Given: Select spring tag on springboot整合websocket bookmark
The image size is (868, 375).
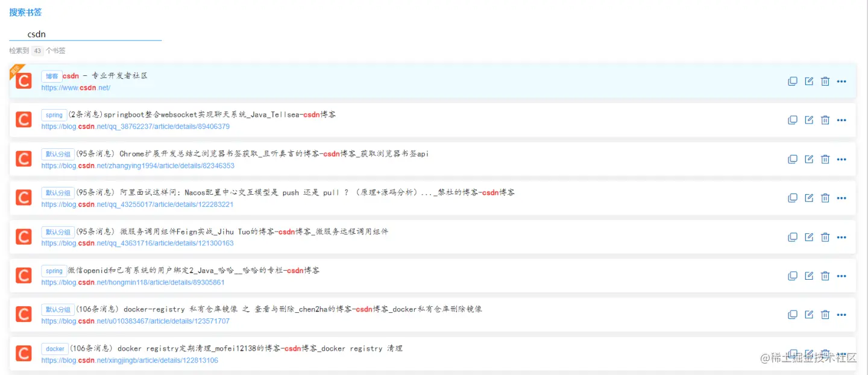Looking at the screenshot, I should [54, 115].
